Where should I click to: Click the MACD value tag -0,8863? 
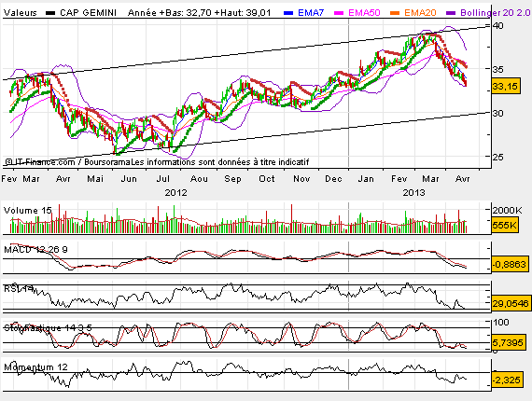tap(510, 264)
